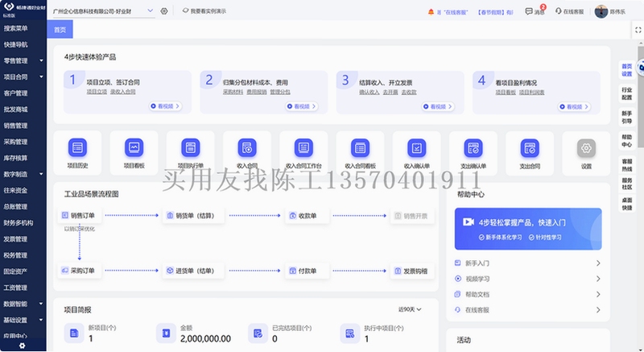This screenshot has height=352, width=644.
Task: Click the page vertical scrollbar
Action: (x=641, y=97)
